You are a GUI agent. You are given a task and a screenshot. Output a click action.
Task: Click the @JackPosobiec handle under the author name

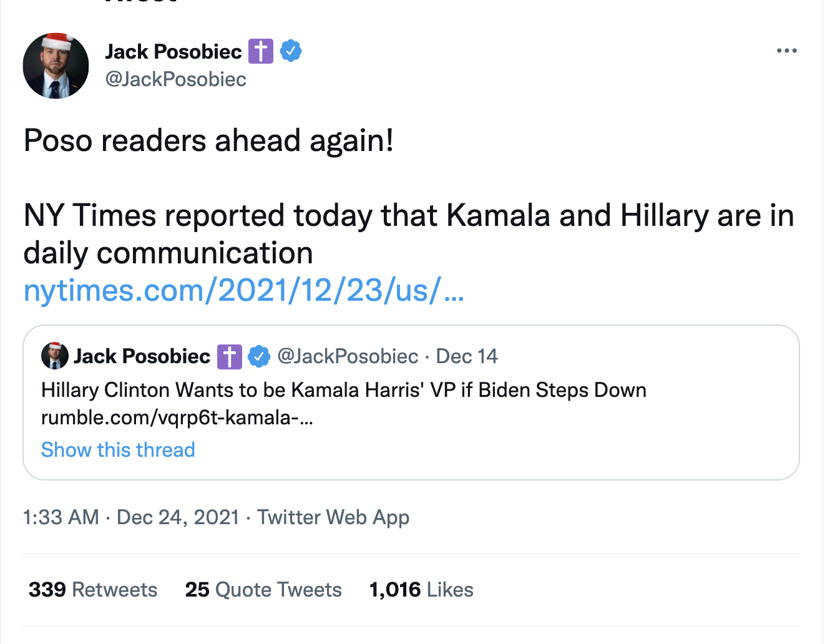pos(175,79)
